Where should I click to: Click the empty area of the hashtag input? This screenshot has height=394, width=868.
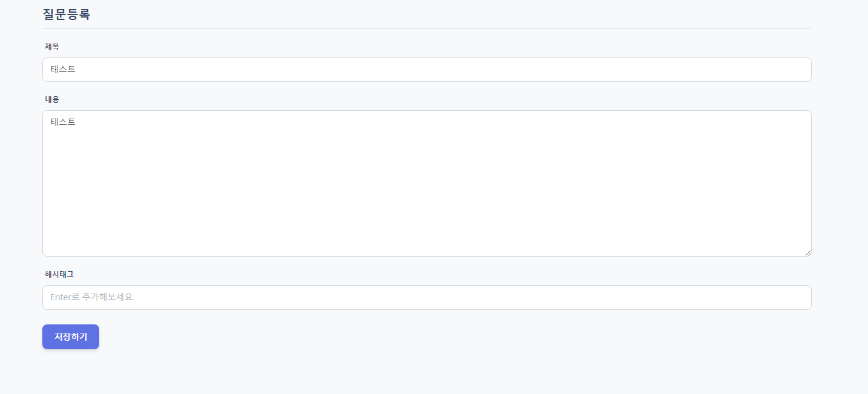[472, 297]
